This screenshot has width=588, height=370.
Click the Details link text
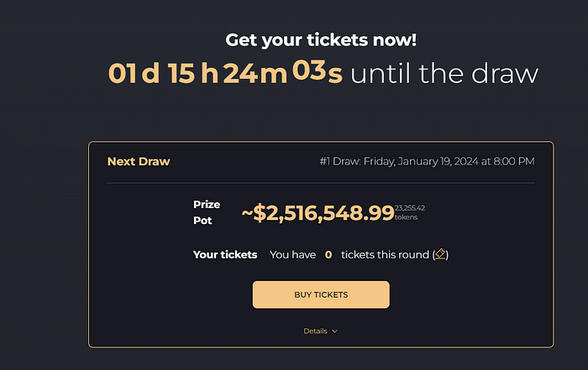pos(315,331)
